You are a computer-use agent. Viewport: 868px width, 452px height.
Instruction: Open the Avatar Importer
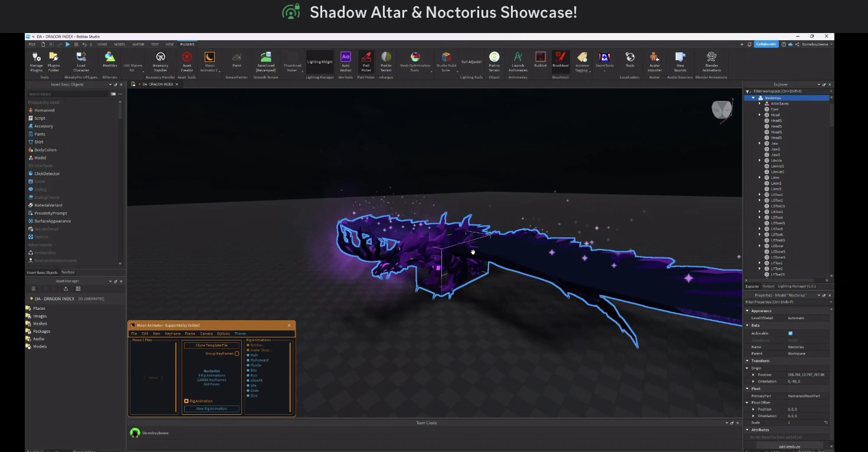654,61
